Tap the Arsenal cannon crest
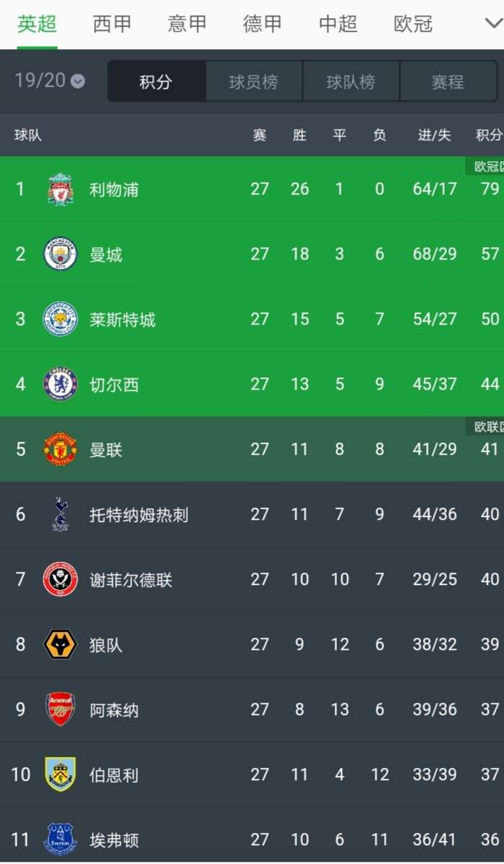 coord(60,709)
